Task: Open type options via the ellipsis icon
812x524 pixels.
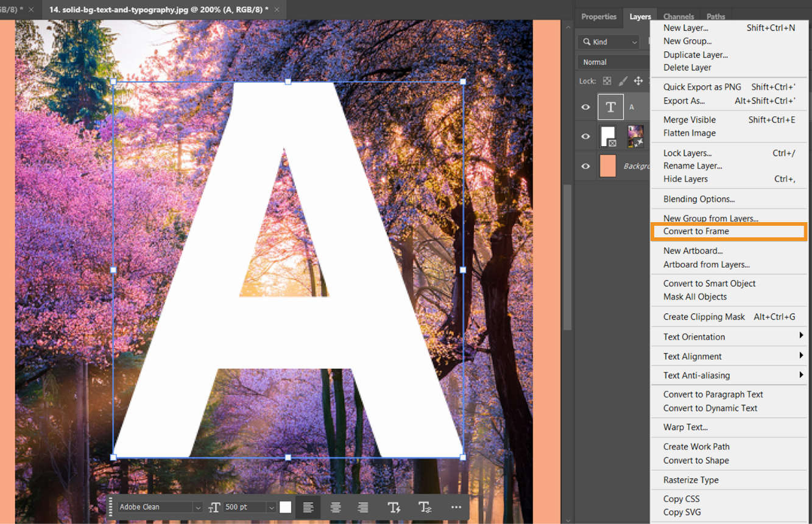Action: [x=456, y=507]
